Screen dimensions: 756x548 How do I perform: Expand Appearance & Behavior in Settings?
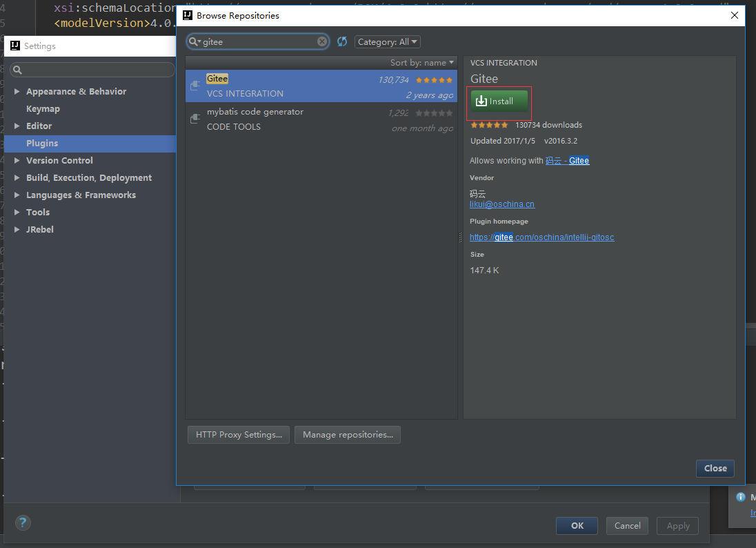17,91
